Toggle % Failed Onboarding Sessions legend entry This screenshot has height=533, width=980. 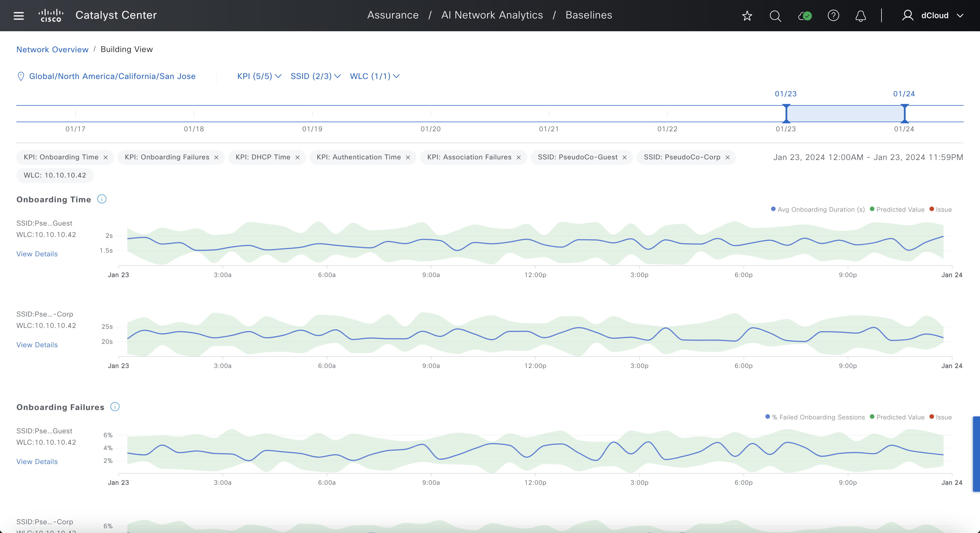pos(815,417)
